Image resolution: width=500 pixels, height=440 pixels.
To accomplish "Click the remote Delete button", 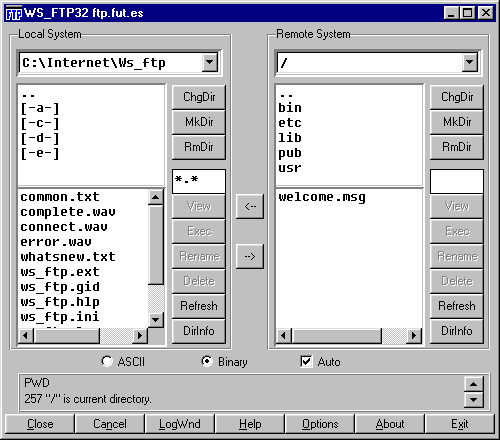I will click(x=457, y=281).
